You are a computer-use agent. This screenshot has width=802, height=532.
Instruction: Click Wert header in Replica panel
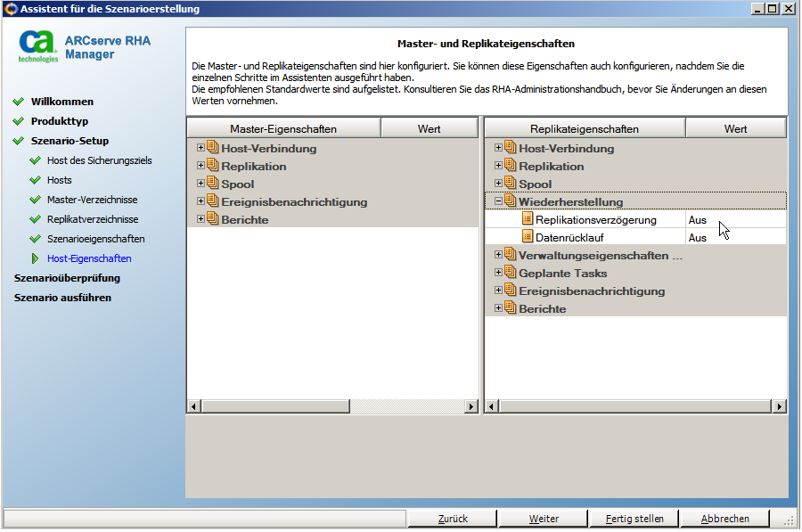(x=735, y=128)
